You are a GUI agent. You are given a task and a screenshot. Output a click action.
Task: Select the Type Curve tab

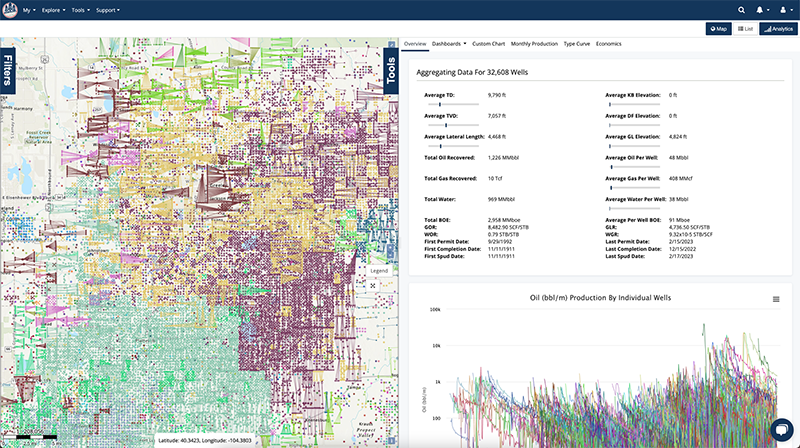coord(576,44)
